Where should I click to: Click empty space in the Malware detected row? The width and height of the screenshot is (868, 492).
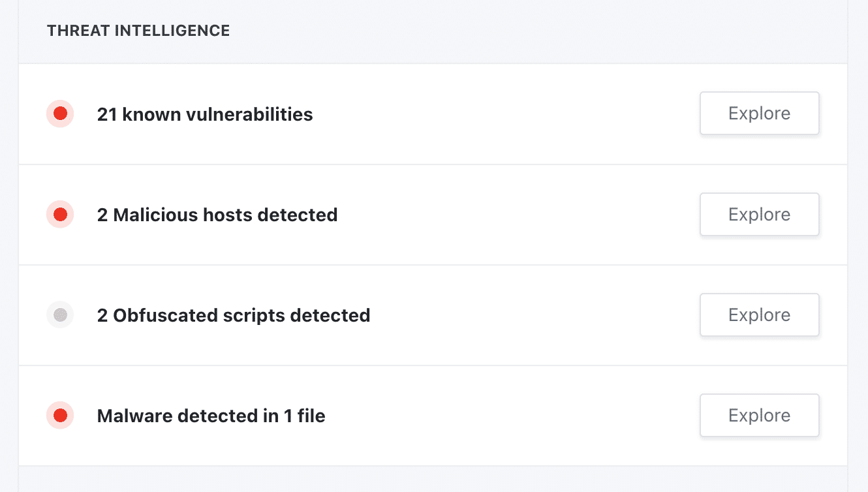509,416
